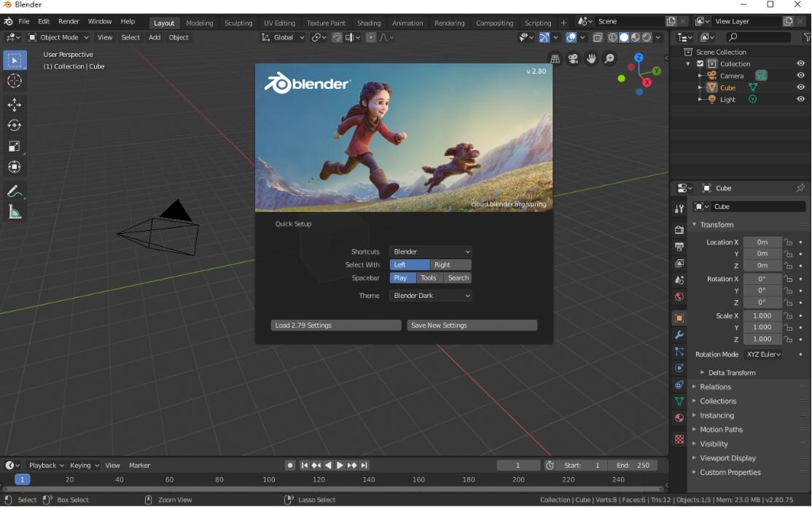Select the Annotate tool
Image resolution: width=812 pixels, height=507 pixels.
tap(15, 192)
